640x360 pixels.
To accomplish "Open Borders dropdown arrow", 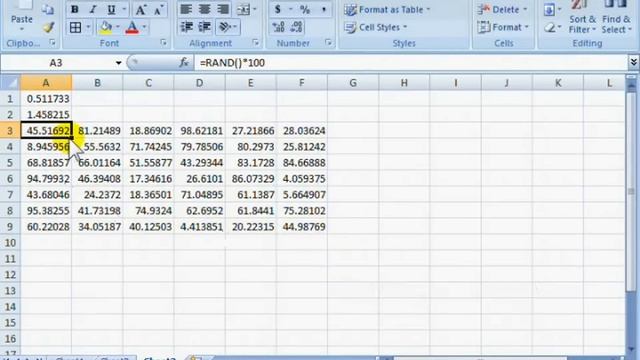I will [88, 27].
